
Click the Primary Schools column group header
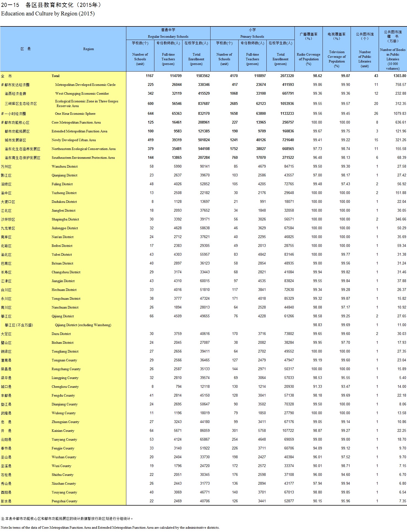click(252, 36)
